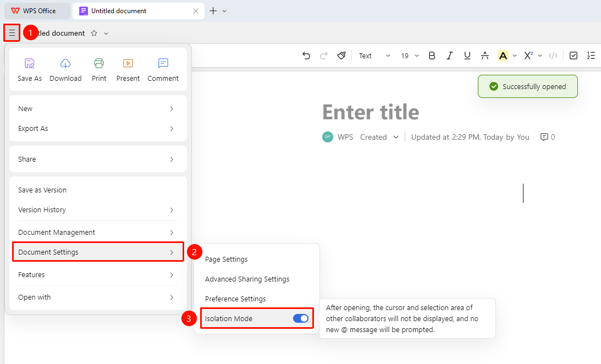This screenshot has width=601, height=364.
Task: Click the Enter title field
Action: [371, 112]
